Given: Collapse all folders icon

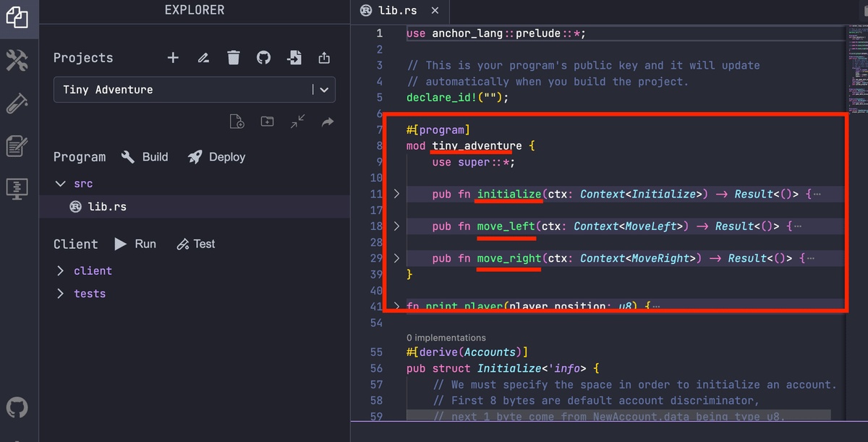Looking at the screenshot, I should pyautogui.click(x=297, y=122).
